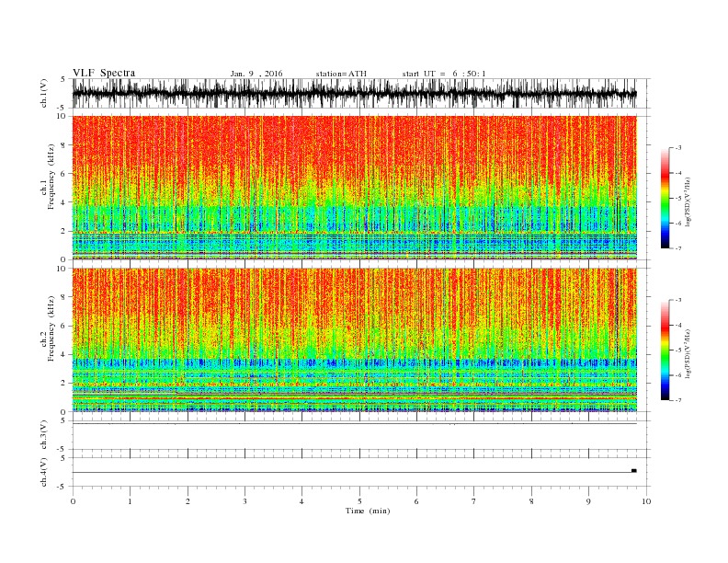Click the "Time (min)" x-axis label
Viewport: 728px width, 563px height.
(368, 511)
